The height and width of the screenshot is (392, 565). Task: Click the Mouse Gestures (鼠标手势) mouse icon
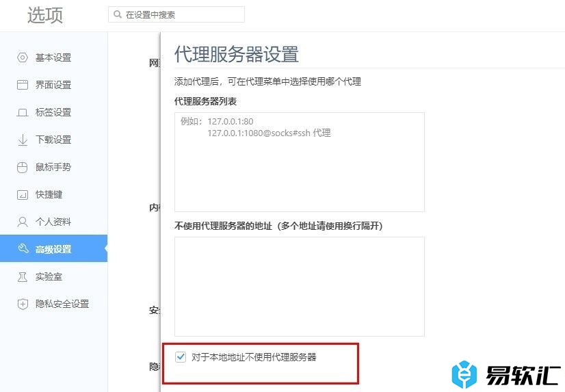pyautogui.click(x=23, y=167)
